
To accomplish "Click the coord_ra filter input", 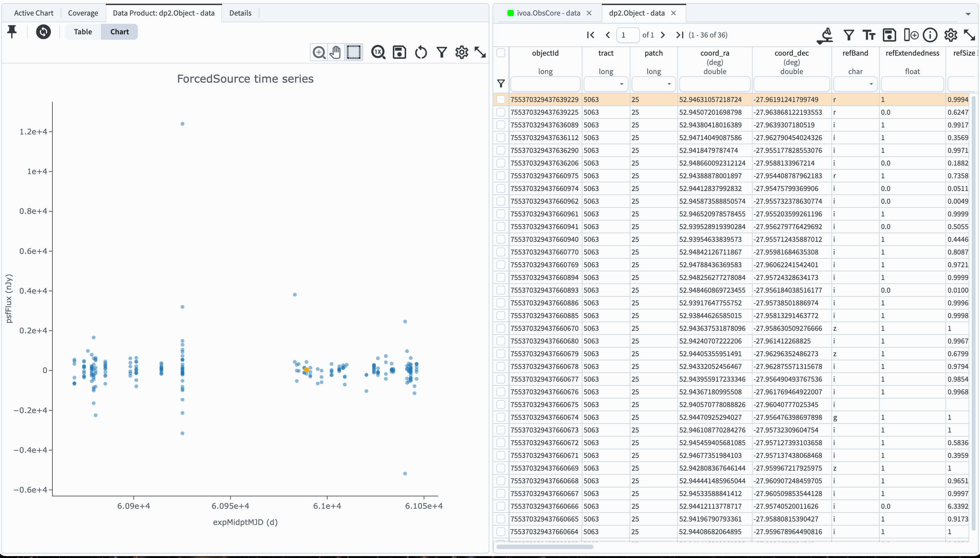I will tap(715, 84).
